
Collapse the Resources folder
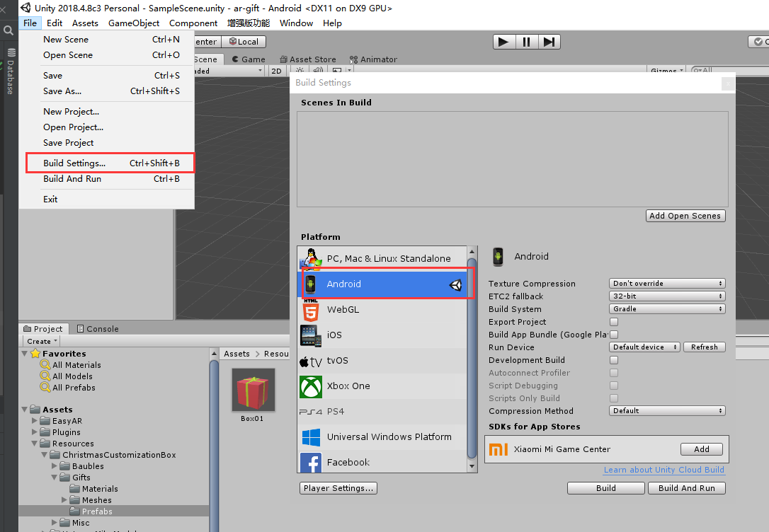point(34,444)
